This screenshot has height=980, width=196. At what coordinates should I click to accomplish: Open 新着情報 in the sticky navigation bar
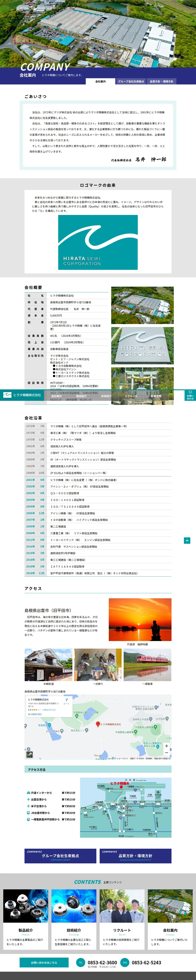pyautogui.click(x=156, y=396)
